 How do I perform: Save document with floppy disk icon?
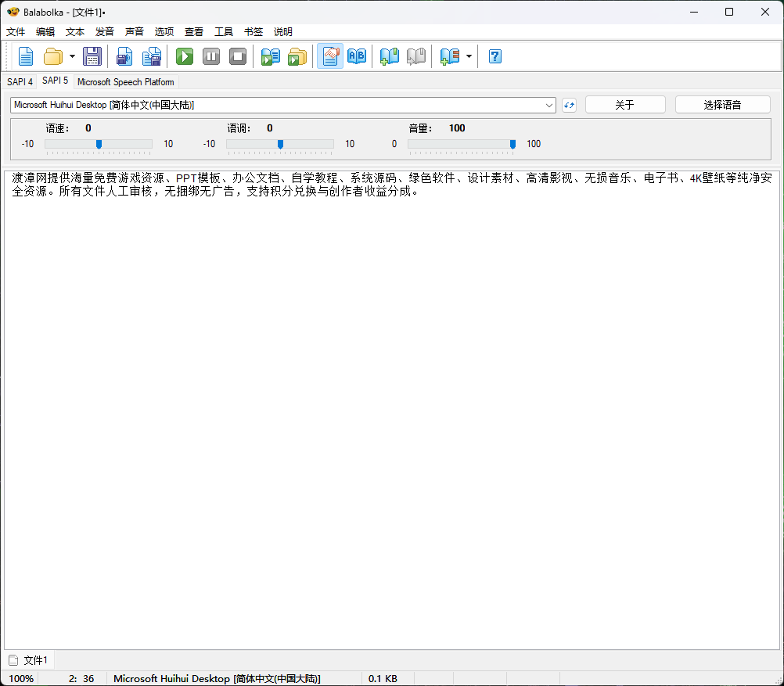[92, 56]
